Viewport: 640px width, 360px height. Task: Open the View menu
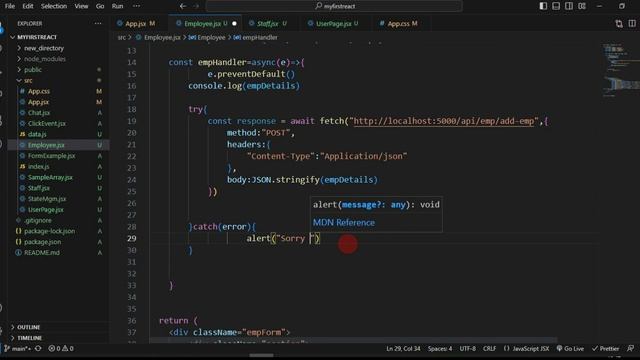(81, 6)
